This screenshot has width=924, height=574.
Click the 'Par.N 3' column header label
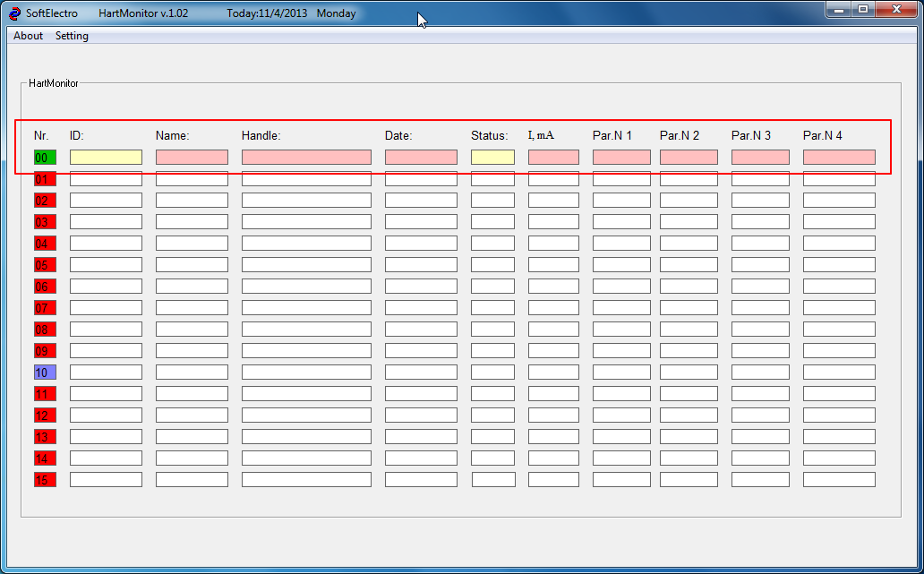750,135
